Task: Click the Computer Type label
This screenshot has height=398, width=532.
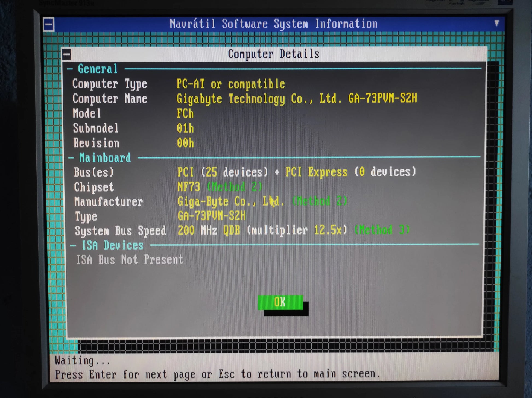Action: click(x=110, y=84)
